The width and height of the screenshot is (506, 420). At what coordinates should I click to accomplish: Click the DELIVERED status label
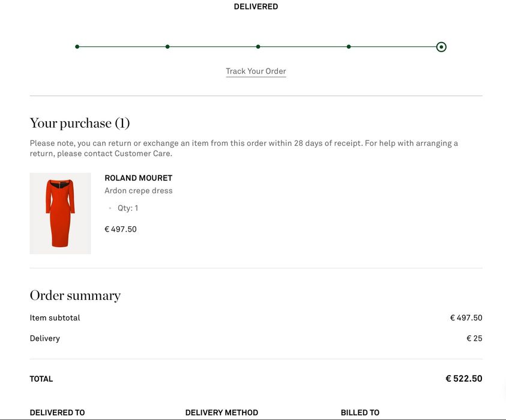[256, 7]
